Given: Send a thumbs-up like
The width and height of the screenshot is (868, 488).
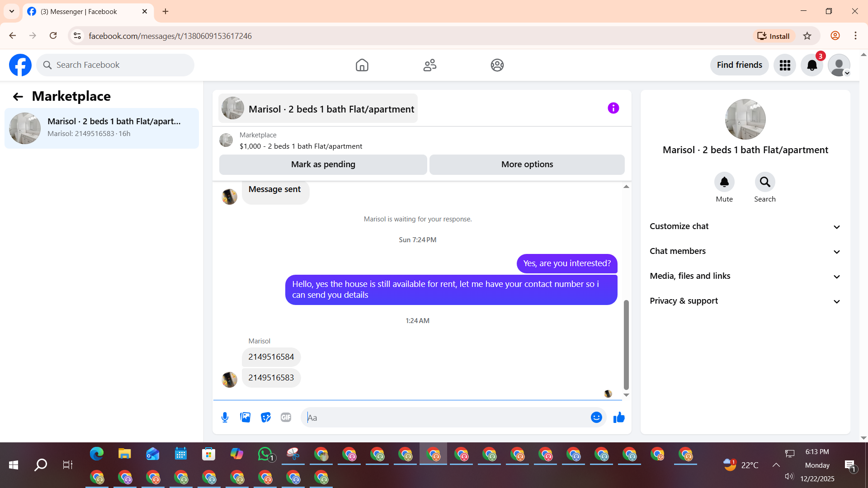Looking at the screenshot, I should pyautogui.click(x=619, y=418).
